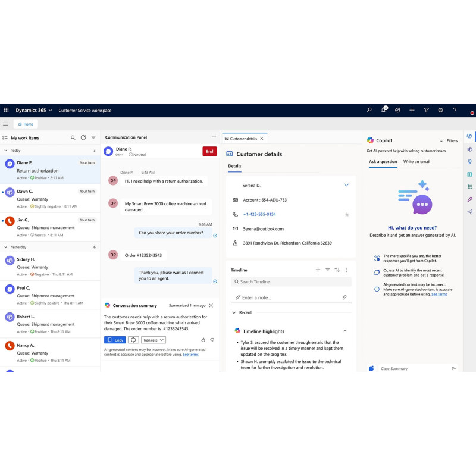Open Copilot Filters

(448, 140)
